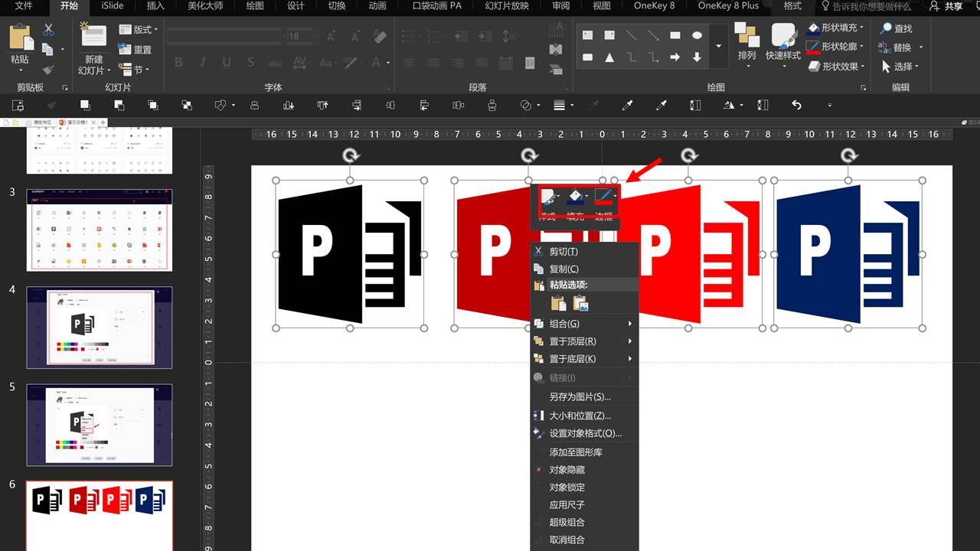Open the 置于底层(K) submenu
Image resolution: width=980 pixels, height=551 pixels.
[584, 359]
